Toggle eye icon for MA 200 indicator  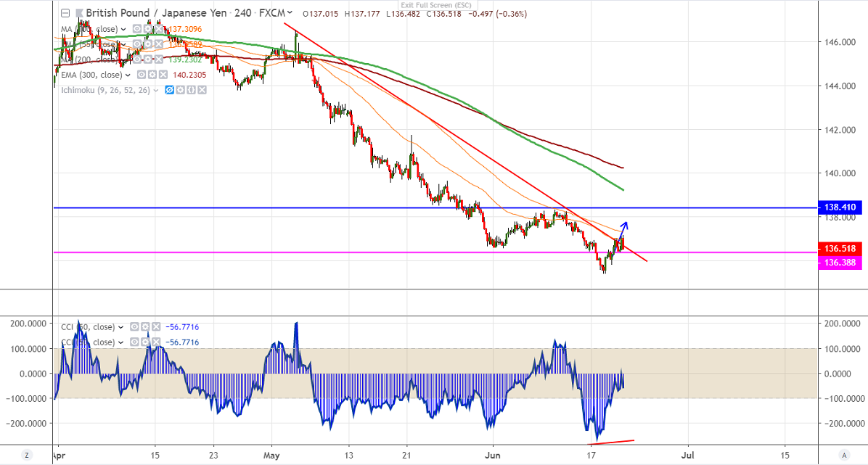click(136, 59)
